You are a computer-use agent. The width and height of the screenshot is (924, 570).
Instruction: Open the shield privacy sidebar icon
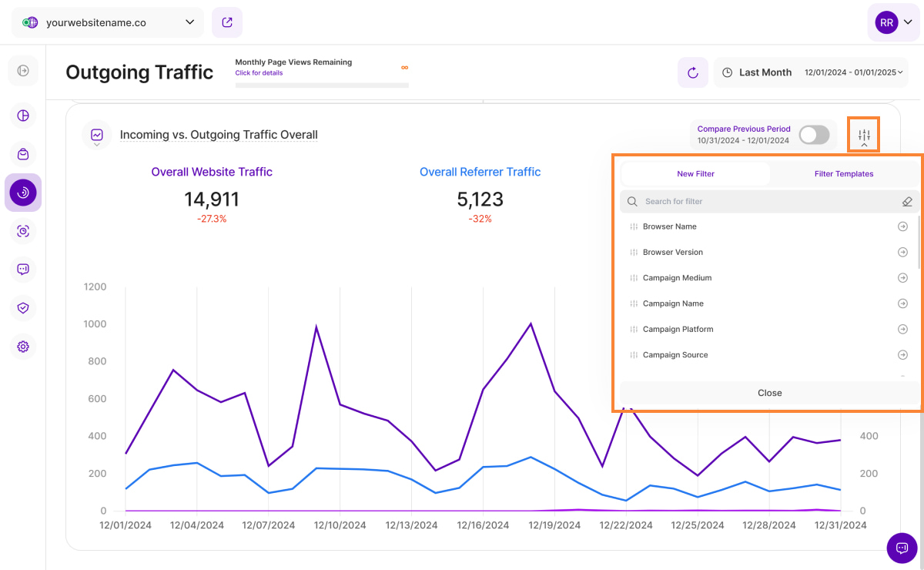(x=23, y=308)
